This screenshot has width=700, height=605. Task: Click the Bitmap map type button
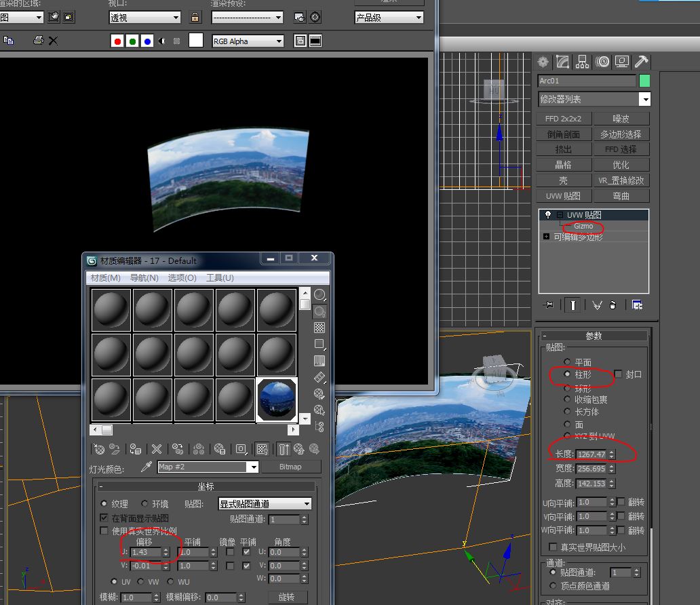tap(290, 467)
